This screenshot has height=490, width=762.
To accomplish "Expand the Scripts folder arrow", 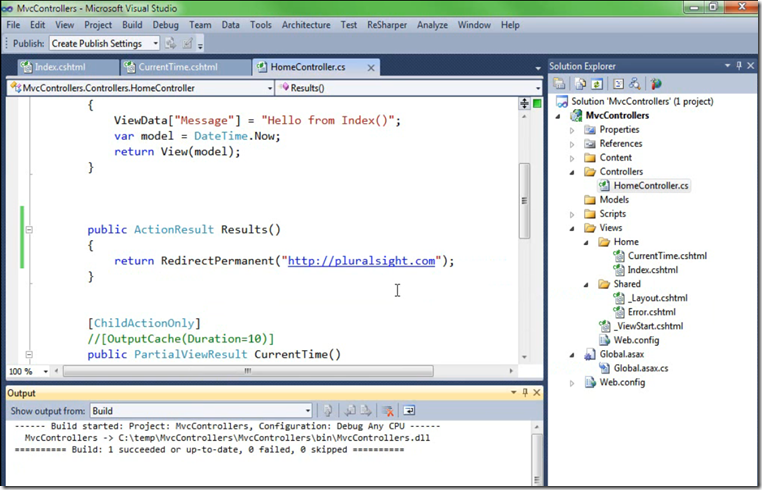I will click(x=572, y=214).
